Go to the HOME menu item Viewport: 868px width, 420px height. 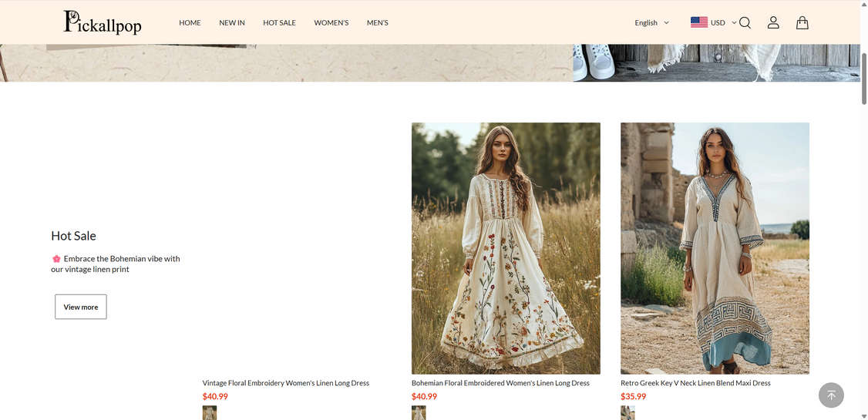tap(190, 22)
